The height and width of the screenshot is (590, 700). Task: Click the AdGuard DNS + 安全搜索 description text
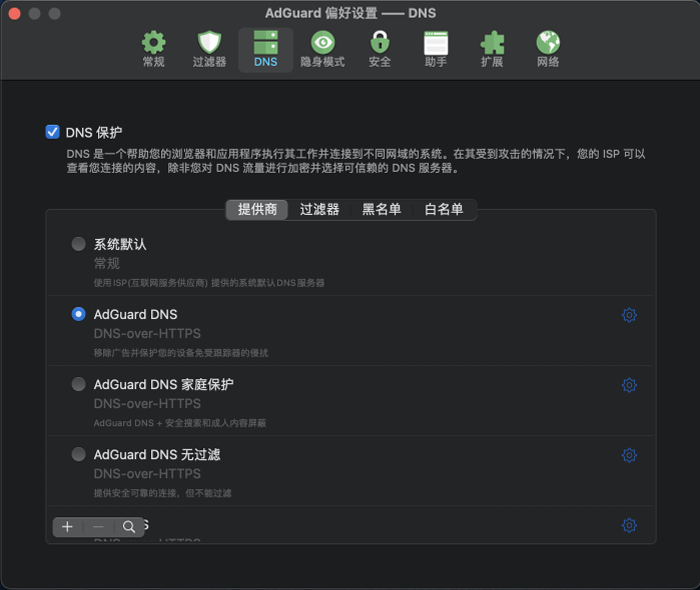pyautogui.click(x=180, y=423)
